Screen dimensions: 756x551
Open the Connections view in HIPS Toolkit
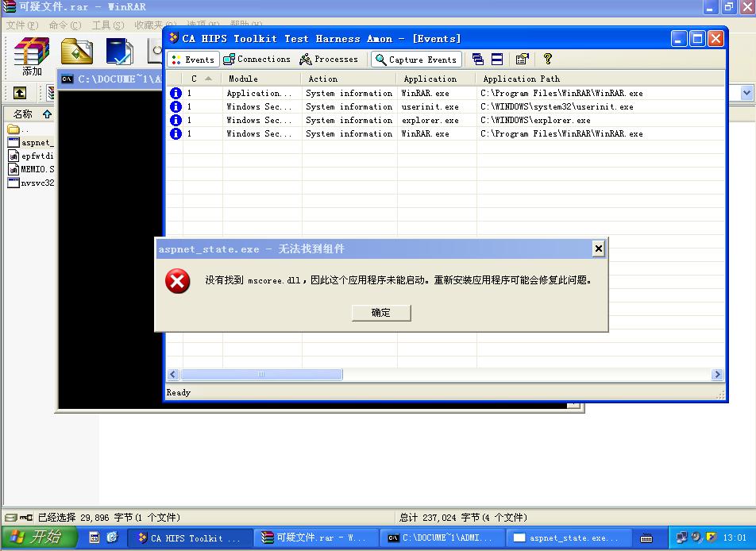[x=256, y=60]
